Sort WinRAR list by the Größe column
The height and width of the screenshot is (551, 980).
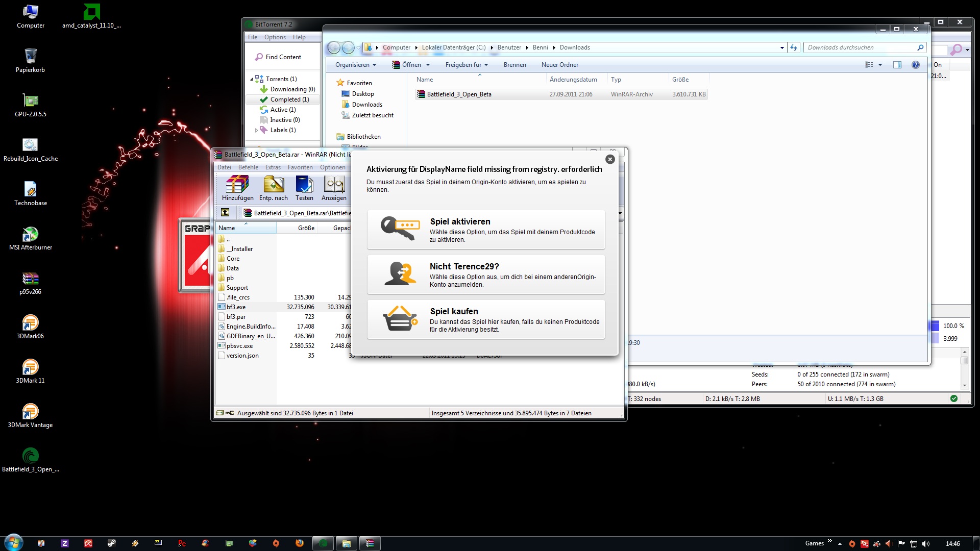(x=297, y=228)
